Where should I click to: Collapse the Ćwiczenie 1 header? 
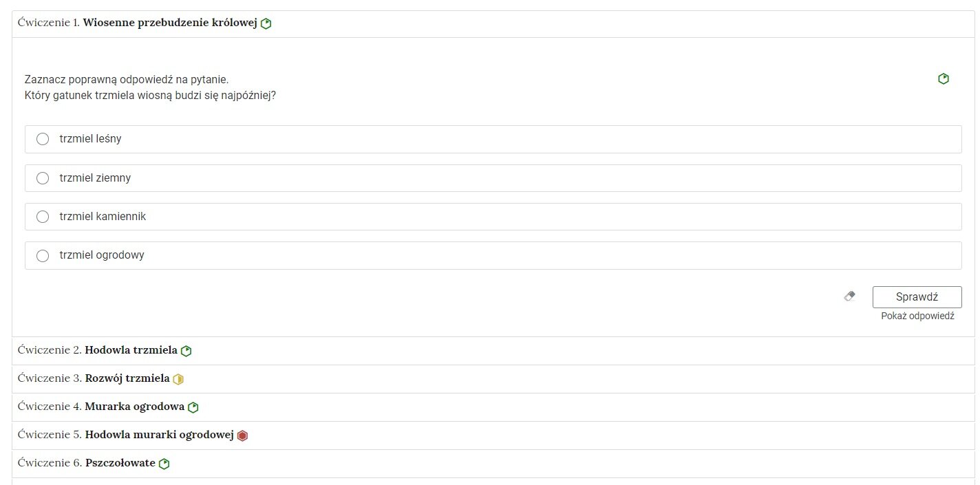[x=493, y=24]
